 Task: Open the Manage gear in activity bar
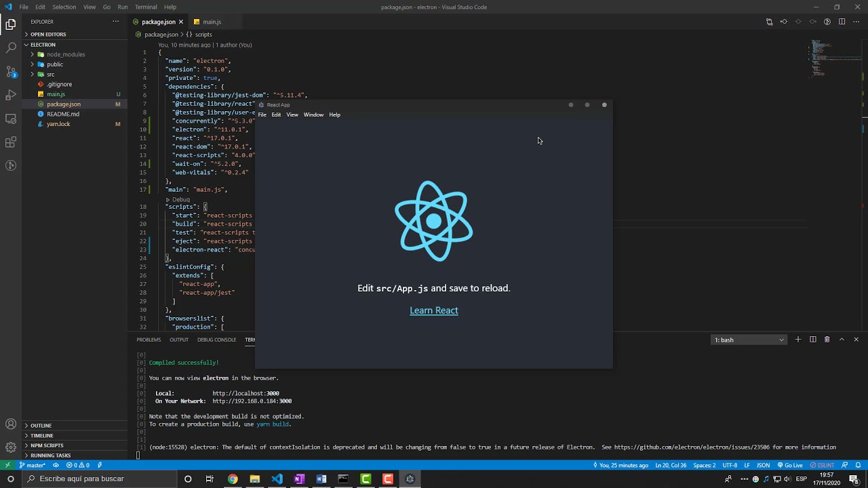[11, 447]
